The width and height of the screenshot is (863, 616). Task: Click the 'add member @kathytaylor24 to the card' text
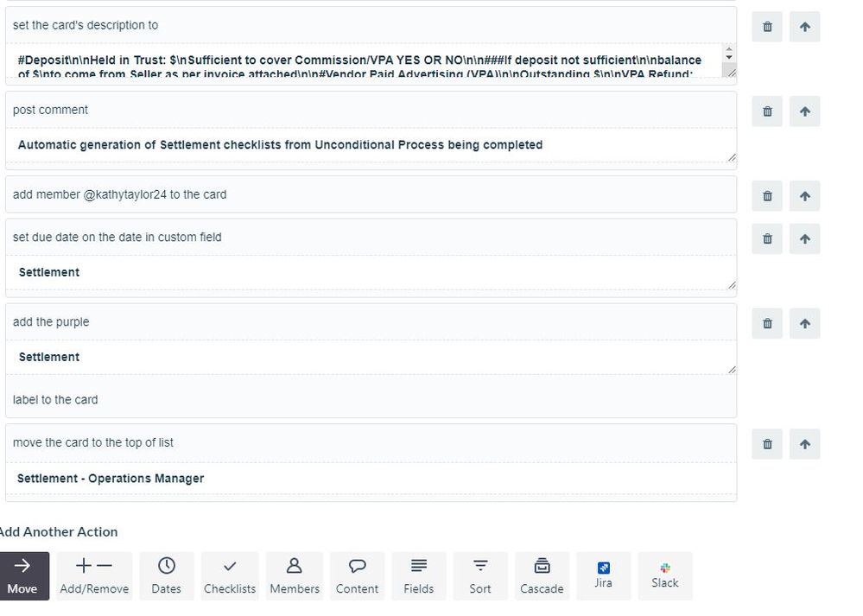119,195
